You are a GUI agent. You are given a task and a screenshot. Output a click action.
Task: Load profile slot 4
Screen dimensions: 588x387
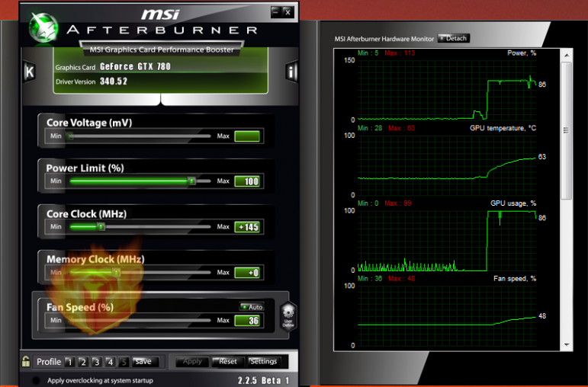[111, 362]
